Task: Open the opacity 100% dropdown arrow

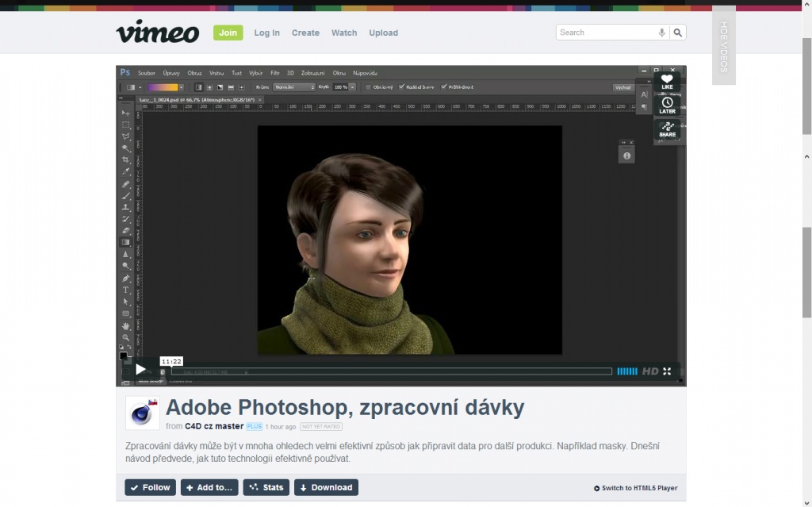Action: 353,87
